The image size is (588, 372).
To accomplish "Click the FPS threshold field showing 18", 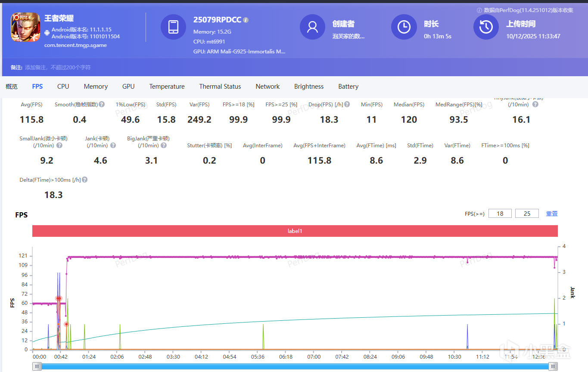I will 500,214.
